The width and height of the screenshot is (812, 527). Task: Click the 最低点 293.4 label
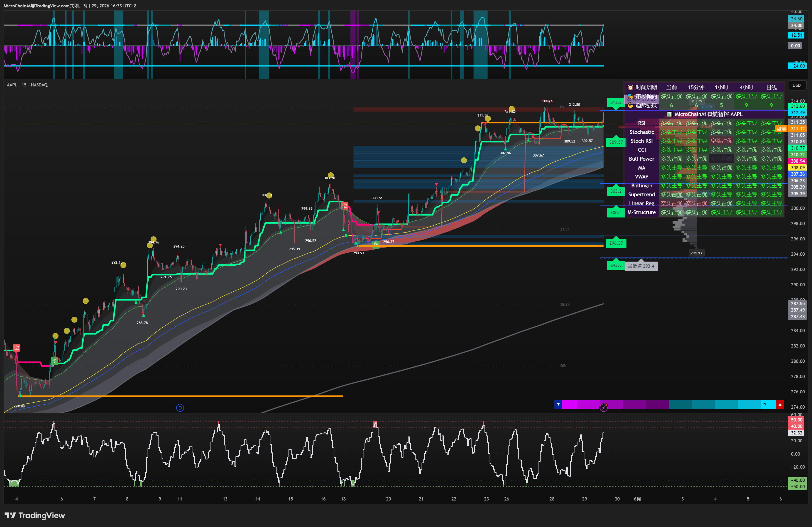tap(641, 266)
